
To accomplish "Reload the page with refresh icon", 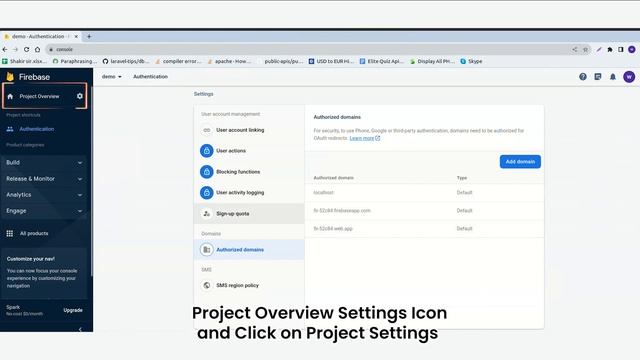I will [x=27, y=49].
